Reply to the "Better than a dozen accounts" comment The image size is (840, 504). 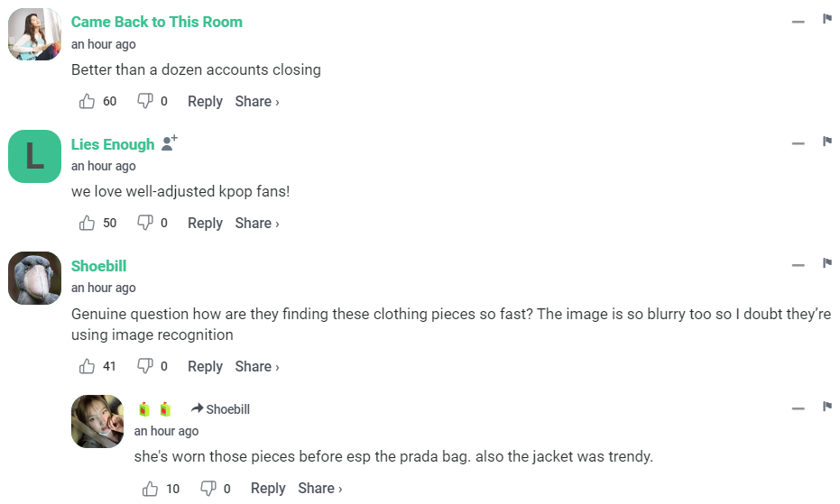(x=205, y=102)
